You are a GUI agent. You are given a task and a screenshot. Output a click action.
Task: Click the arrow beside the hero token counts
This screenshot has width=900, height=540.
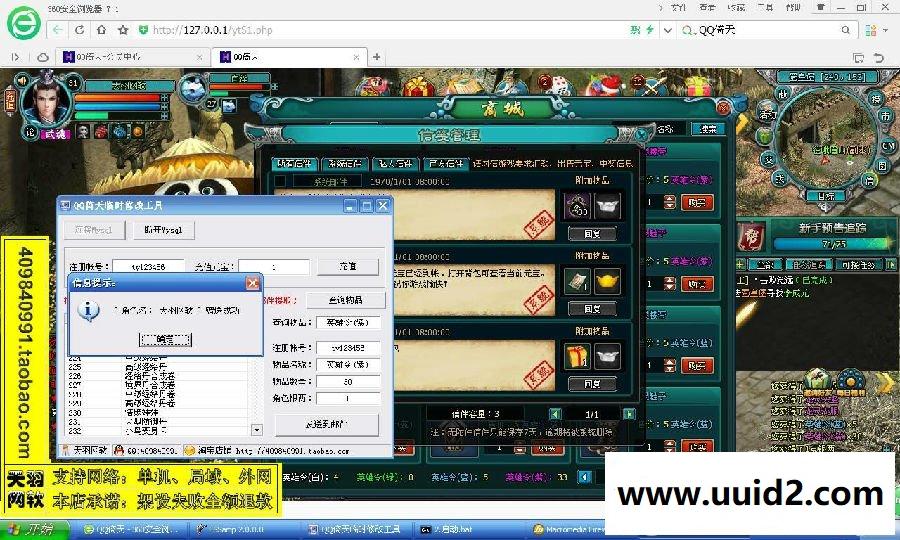pos(584,477)
